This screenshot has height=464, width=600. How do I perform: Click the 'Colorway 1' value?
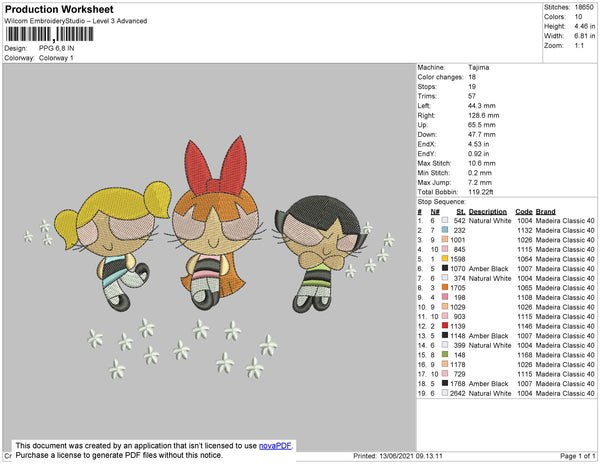tap(56, 58)
